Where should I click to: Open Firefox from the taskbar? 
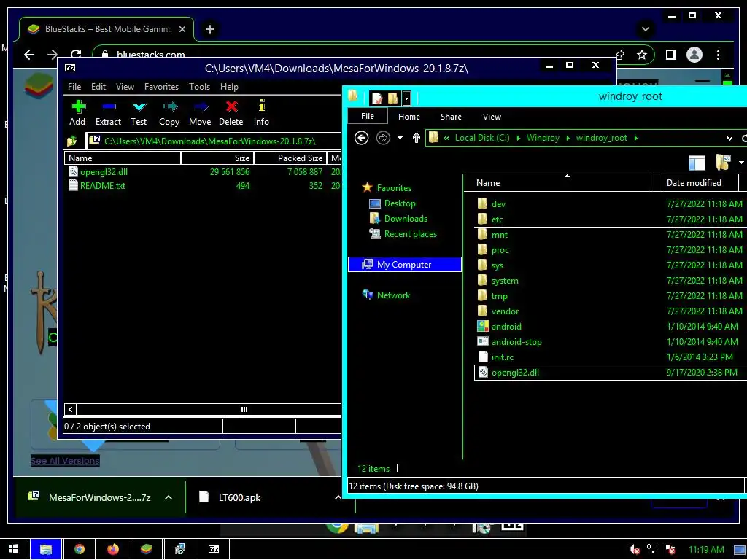pyautogui.click(x=113, y=549)
